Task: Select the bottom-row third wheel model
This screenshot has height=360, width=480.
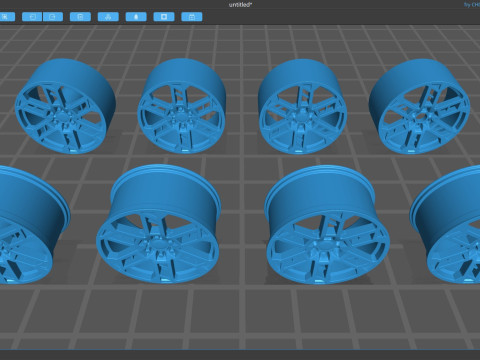Action: coord(327,224)
